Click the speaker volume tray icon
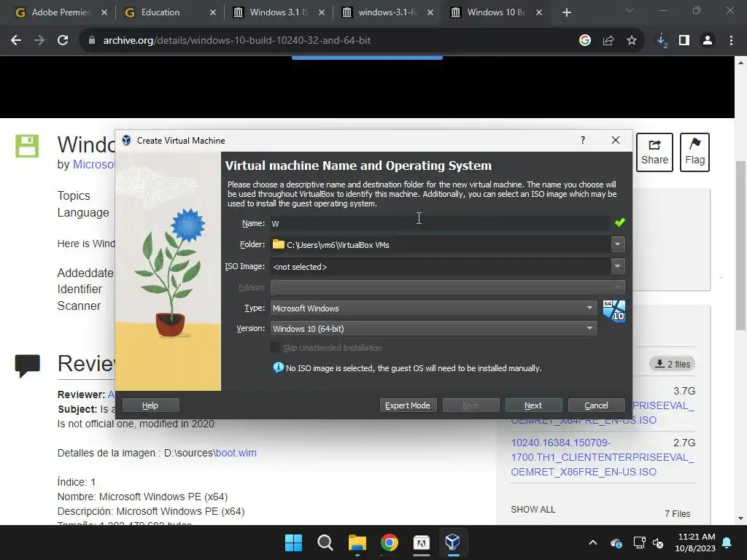This screenshot has width=747, height=560. [658, 542]
